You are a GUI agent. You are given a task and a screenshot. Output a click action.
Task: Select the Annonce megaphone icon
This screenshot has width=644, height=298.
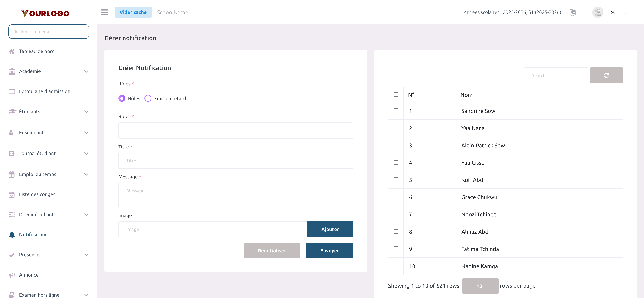click(12, 275)
